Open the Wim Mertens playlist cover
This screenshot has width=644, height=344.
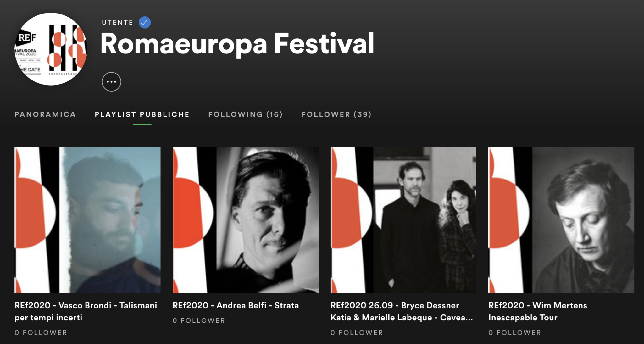[561, 220]
